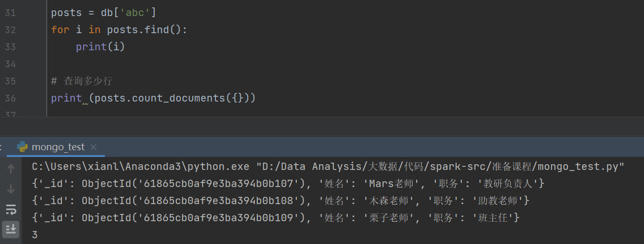Click the python.exe command line in console
644x244 pixels.
tap(328, 166)
